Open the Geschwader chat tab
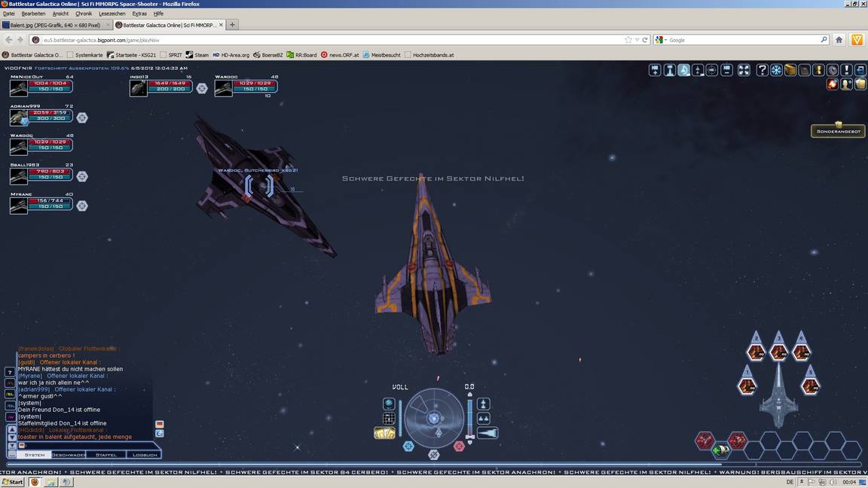This screenshot has height=488, width=868. [68, 455]
